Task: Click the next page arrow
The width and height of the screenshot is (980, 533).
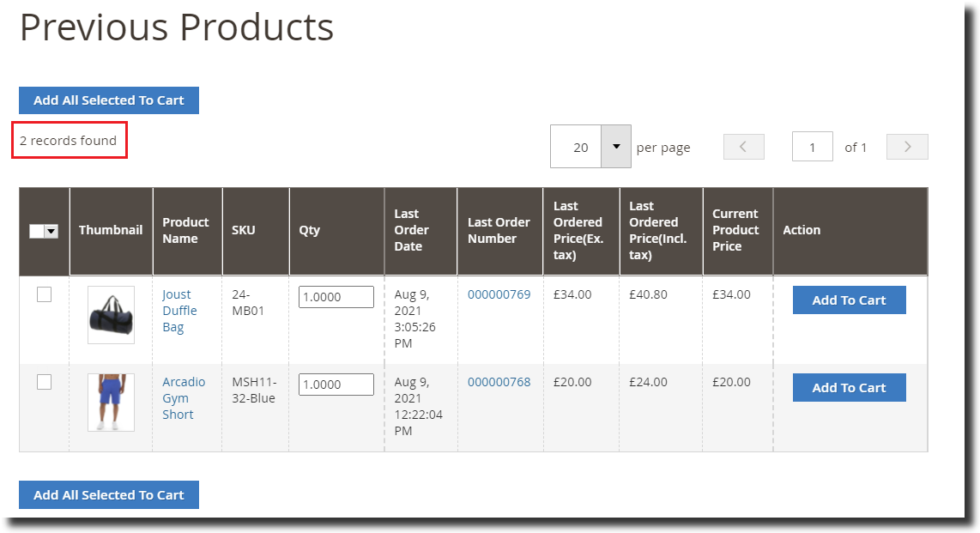Action: coord(907,146)
